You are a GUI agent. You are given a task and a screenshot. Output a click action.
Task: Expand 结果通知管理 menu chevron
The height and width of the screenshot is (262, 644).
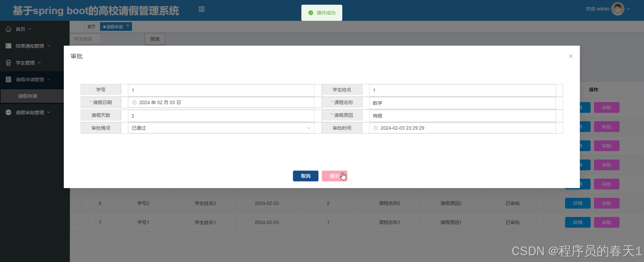tap(49, 46)
